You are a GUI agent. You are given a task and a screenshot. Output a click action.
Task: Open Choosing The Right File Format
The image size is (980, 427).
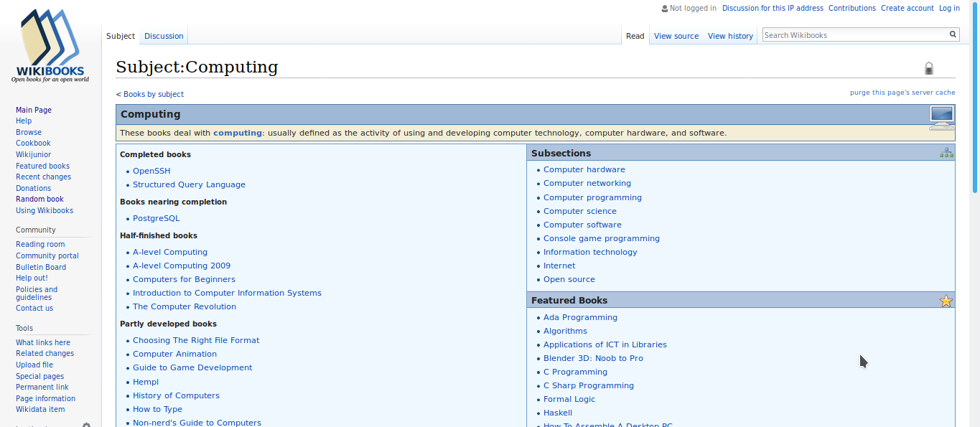(196, 340)
